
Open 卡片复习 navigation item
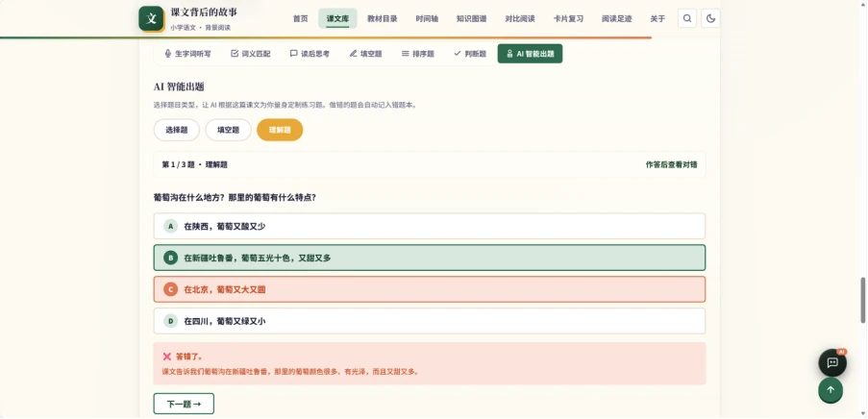point(568,19)
